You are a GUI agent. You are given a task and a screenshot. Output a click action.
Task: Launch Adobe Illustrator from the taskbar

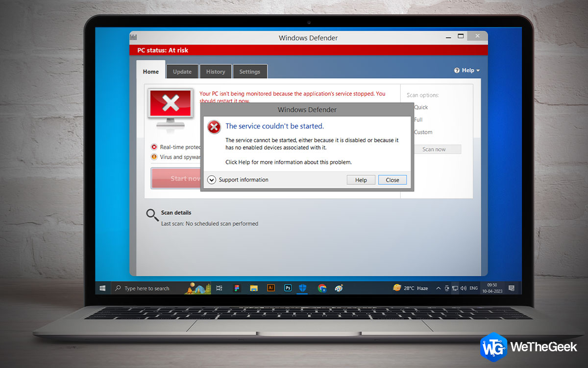coord(270,288)
